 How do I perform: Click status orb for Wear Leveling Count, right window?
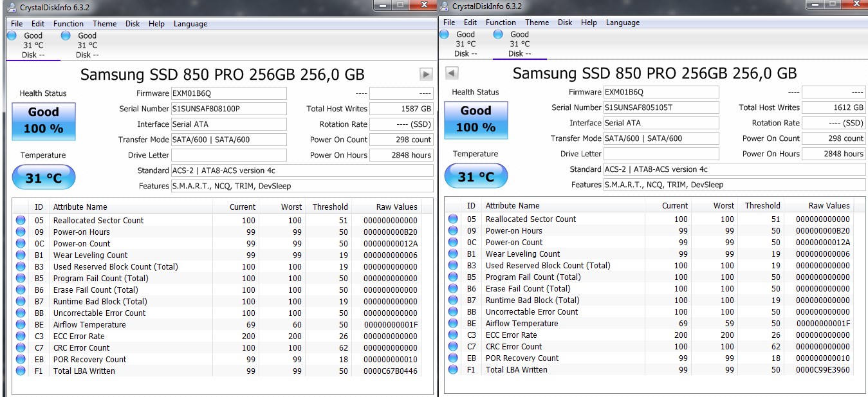point(453,254)
